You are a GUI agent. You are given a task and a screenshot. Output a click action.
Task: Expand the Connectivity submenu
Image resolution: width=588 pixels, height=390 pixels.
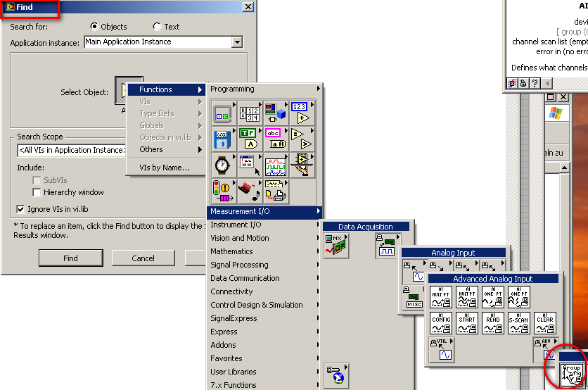264,291
